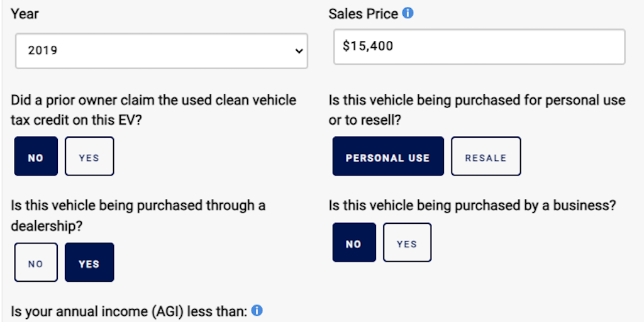The image size is (644, 322).
Task: Click the purchased by a business question text
Action: tap(472, 205)
